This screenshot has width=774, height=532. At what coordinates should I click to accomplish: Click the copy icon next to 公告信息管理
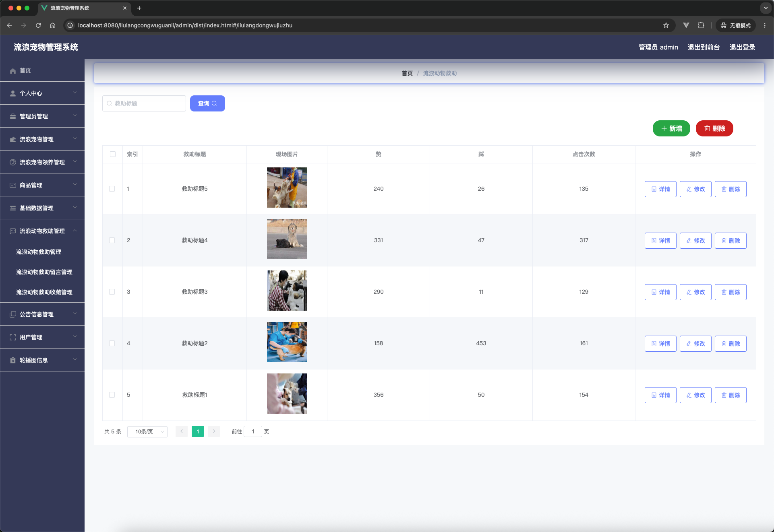pos(13,314)
